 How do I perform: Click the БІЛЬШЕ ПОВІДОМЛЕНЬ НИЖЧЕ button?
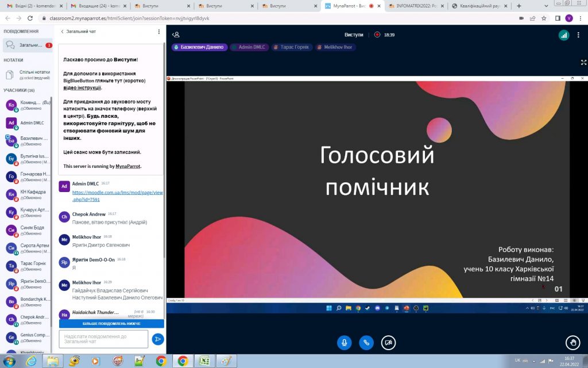pyautogui.click(x=111, y=324)
